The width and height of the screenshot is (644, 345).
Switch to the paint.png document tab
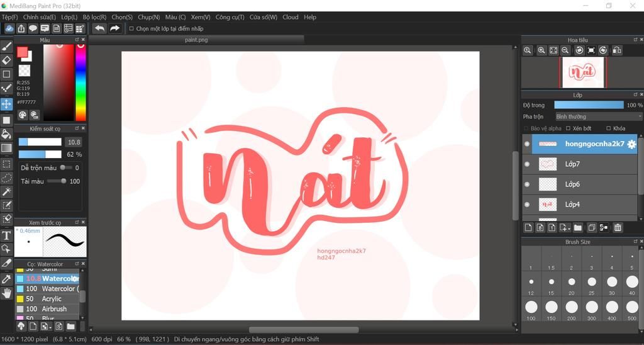(x=196, y=40)
